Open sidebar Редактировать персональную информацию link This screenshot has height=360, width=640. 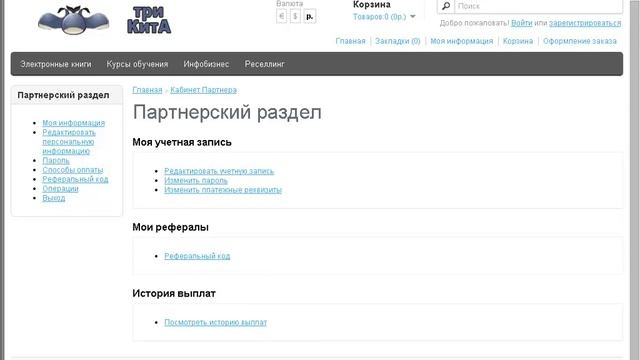69,142
